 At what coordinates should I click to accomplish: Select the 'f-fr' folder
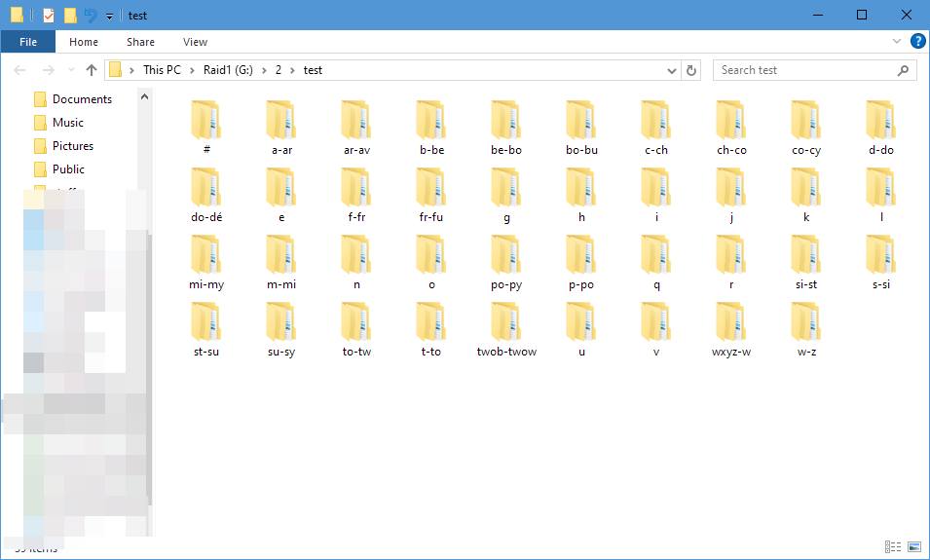click(356, 195)
